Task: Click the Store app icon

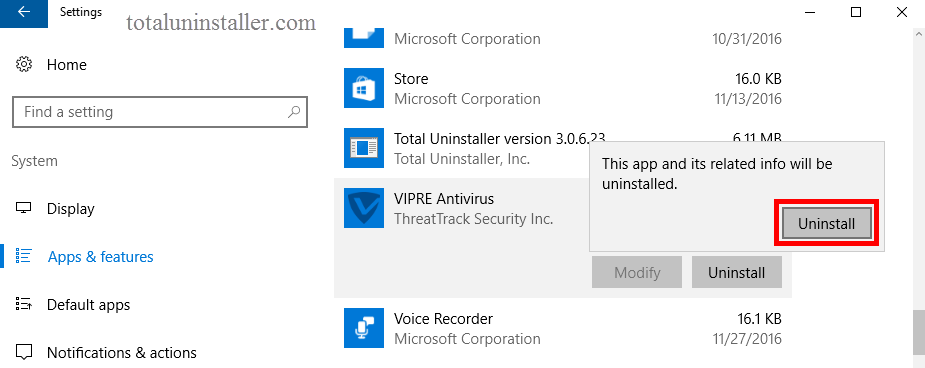Action: pyautogui.click(x=364, y=88)
